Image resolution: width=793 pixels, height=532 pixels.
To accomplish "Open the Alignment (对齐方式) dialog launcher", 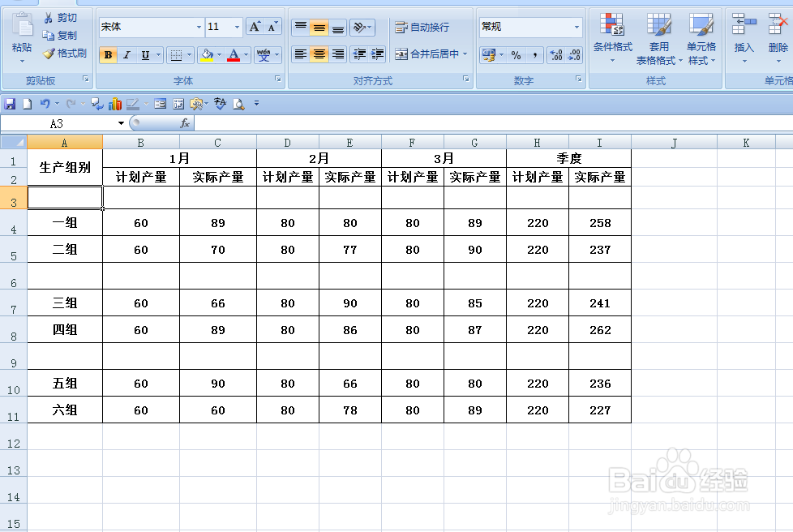I will pyautogui.click(x=465, y=79).
